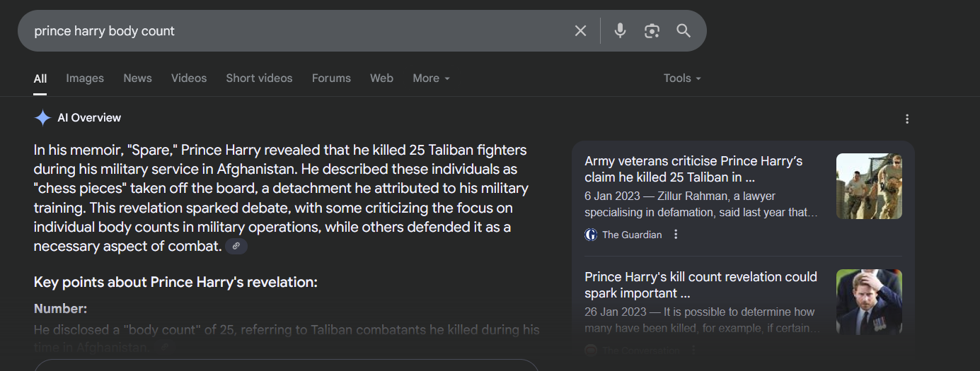Open three-dot menu beside The Guardian source

pyautogui.click(x=676, y=234)
